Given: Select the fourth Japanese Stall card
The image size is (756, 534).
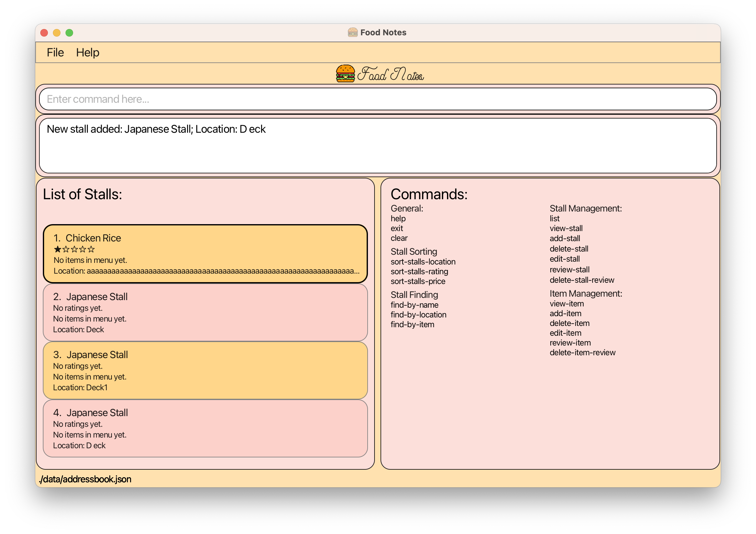Looking at the screenshot, I should click(x=205, y=428).
